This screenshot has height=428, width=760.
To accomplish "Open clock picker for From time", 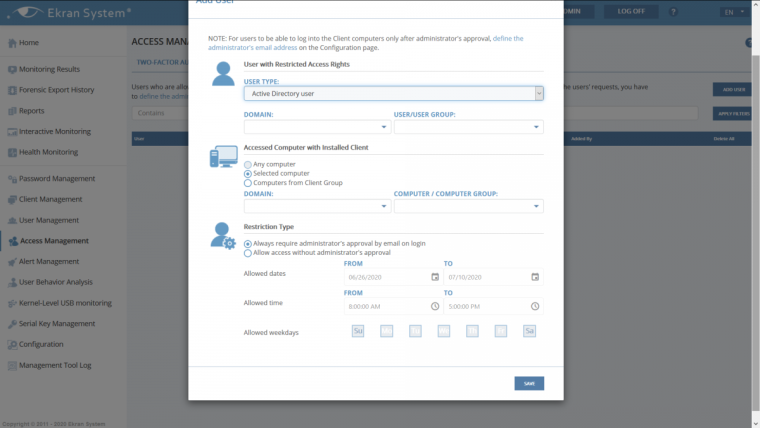I will click(435, 306).
